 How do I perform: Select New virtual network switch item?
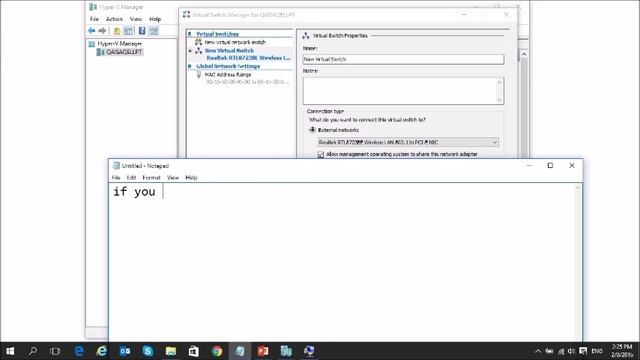(235, 42)
